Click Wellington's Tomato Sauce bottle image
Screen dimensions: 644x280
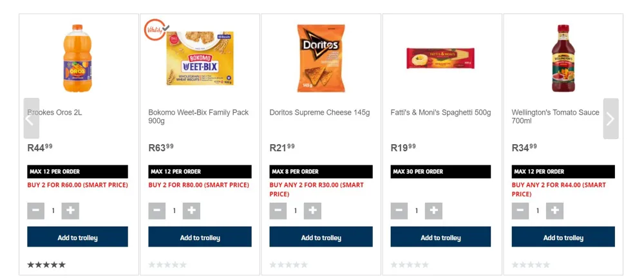(x=563, y=58)
